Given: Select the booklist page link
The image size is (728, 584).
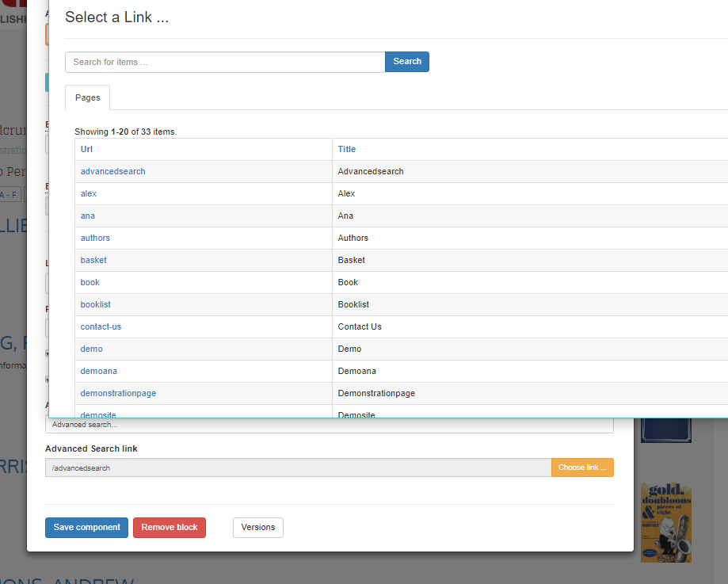Looking at the screenshot, I should [95, 304].
